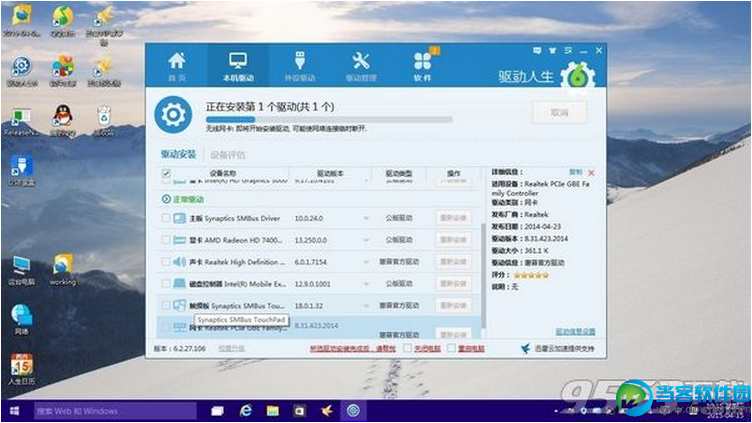Screen dimensions: 752x423
Task: Click the Xunlei bird acceleration icon
Action: [526, 349]
